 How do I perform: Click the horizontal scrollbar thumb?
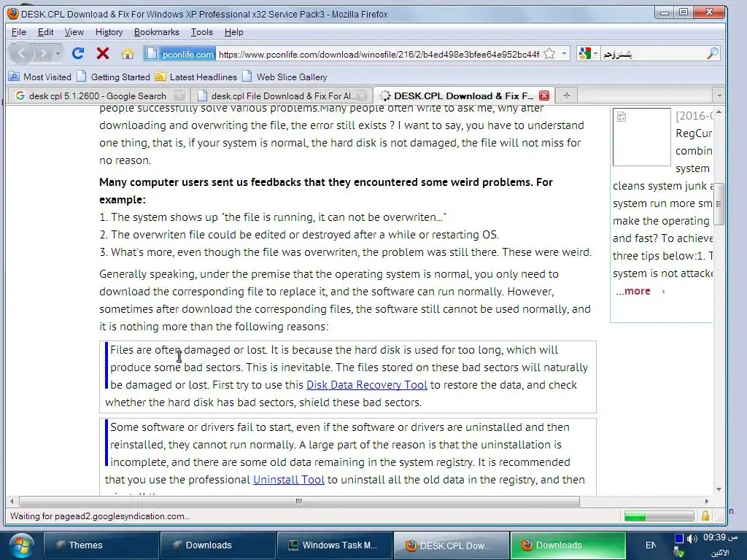[x=299, y=501]
